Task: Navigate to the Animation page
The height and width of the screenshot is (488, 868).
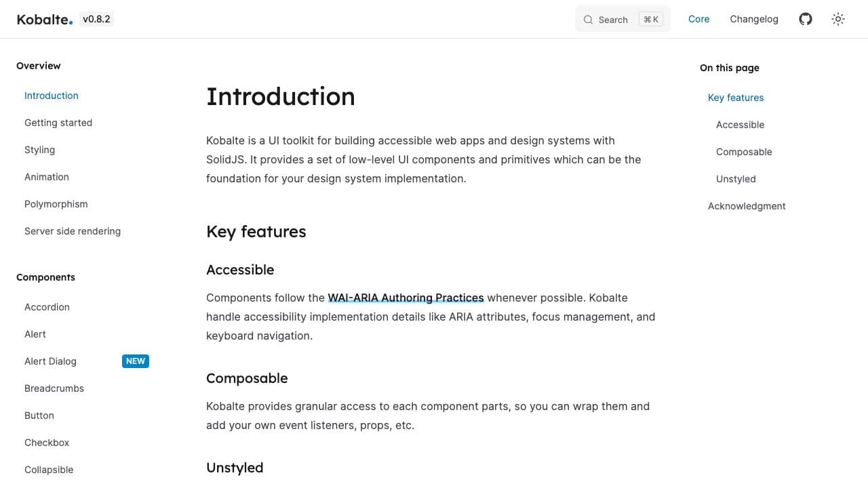Action: (47, 177)
